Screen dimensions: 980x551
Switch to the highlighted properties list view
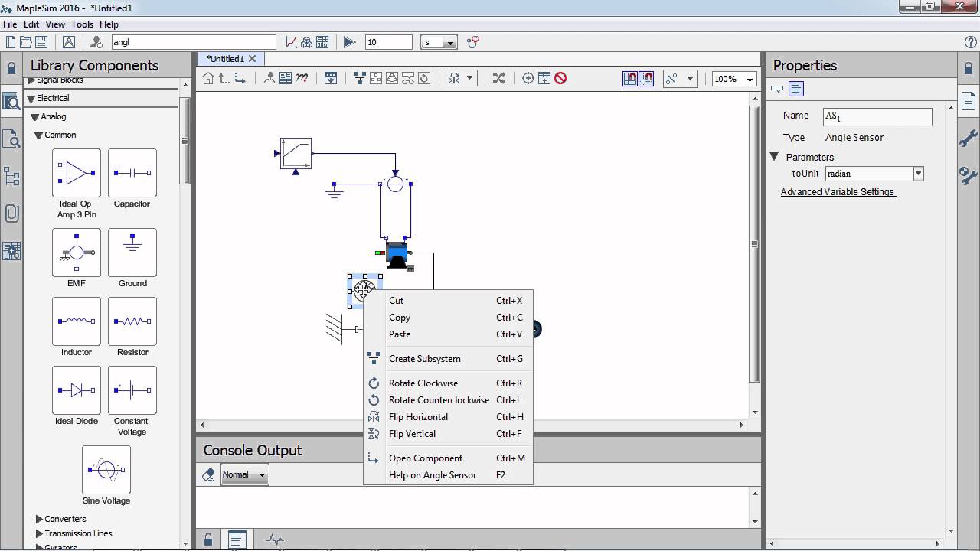pos(796,89)
